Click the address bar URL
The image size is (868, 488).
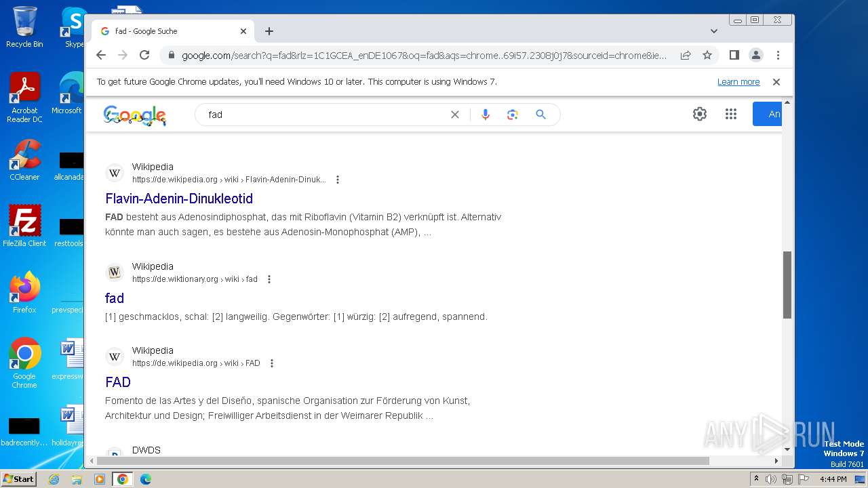(424, 56)
